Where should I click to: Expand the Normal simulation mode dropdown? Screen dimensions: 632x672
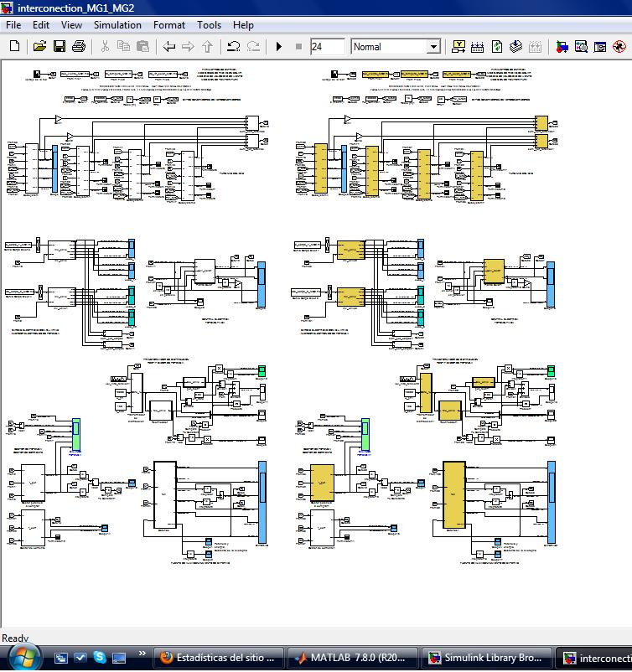coord(433,46)
